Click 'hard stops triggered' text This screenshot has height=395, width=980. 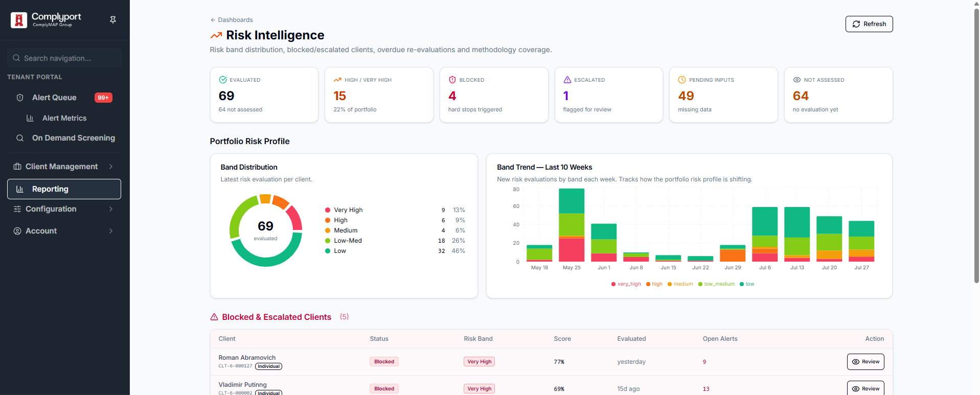pyautogui.click(x=475, y=109)
